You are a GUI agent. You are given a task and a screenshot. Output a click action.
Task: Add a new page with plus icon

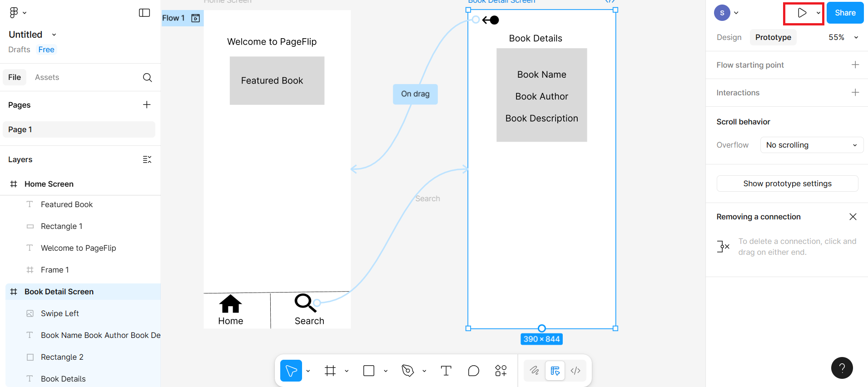[147, 105]
